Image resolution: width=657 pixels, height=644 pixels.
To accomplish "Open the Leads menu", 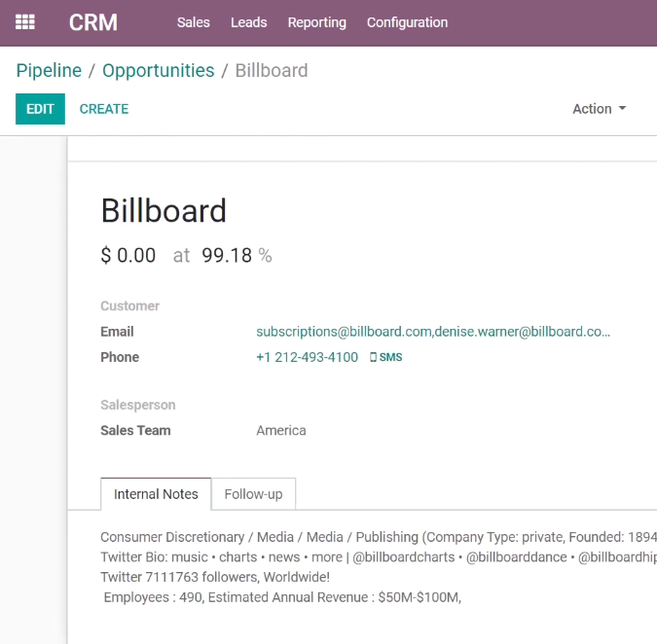I will coord(249,22).
